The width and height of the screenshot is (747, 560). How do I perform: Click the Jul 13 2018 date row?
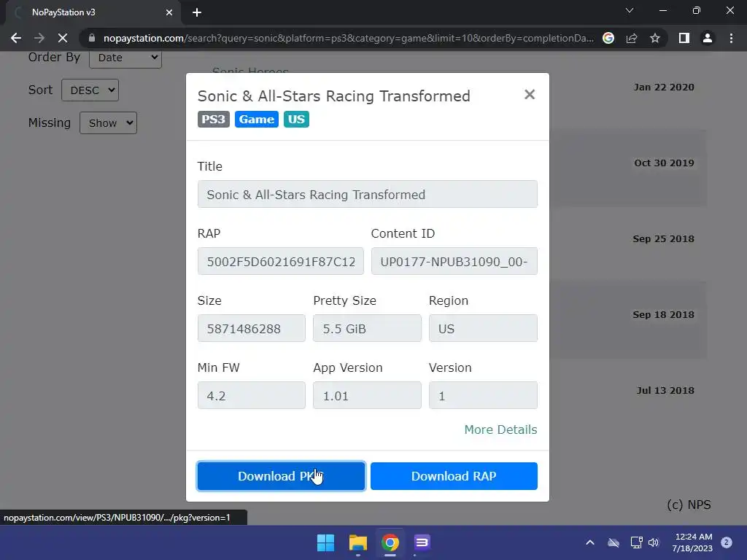coord(665,391)
